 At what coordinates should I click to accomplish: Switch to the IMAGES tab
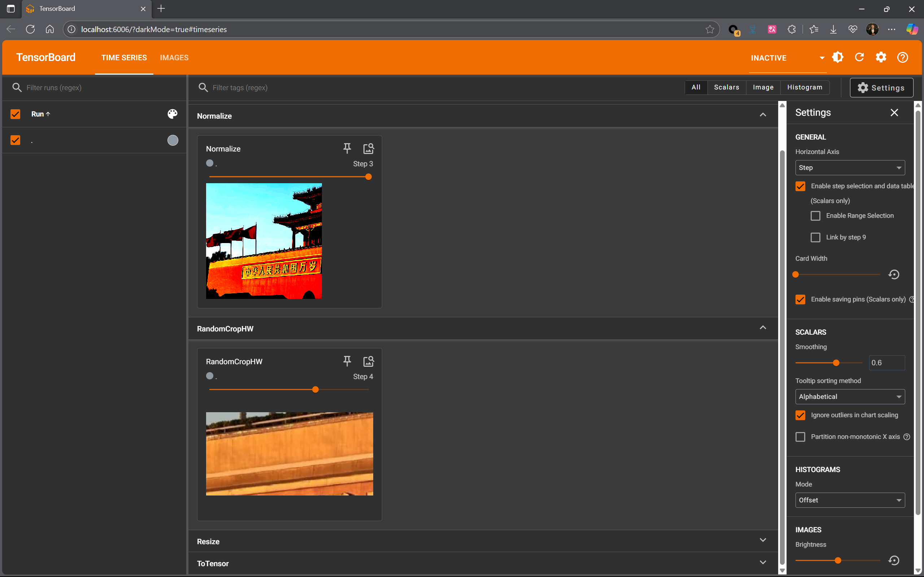click(x=174, y=58)
